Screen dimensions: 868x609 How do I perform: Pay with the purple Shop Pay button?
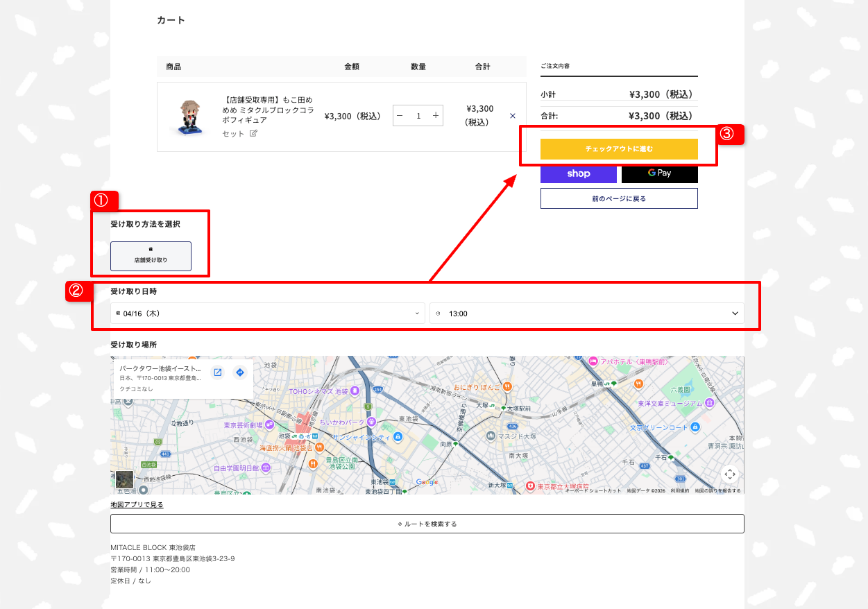click(578, 173)
